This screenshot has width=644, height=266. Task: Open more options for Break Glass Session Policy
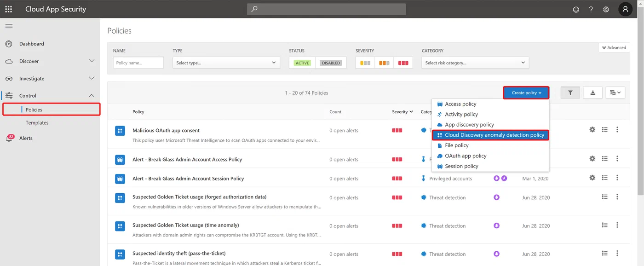tap(617, 178)
